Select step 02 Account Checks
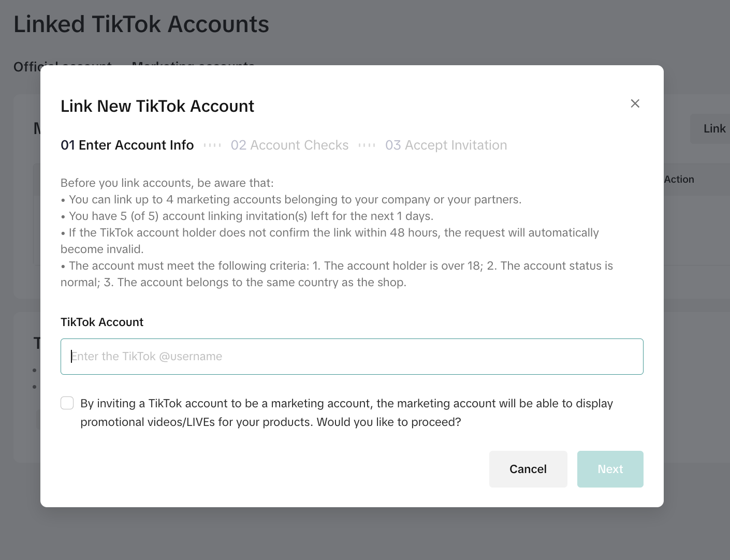The height and width of the screenshot is (560, 730). click(x=289, y=145)
